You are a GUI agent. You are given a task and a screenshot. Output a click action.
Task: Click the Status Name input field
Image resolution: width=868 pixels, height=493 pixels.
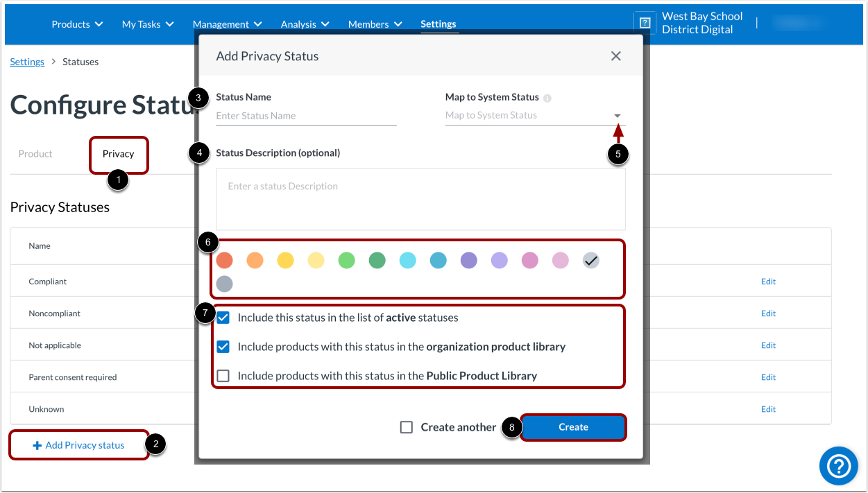pyautogui.click(x=306, y=115)
